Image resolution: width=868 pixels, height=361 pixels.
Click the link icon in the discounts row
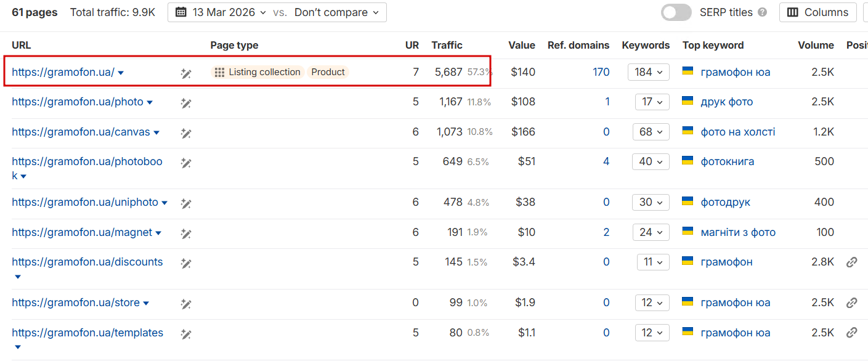point(851,262)
